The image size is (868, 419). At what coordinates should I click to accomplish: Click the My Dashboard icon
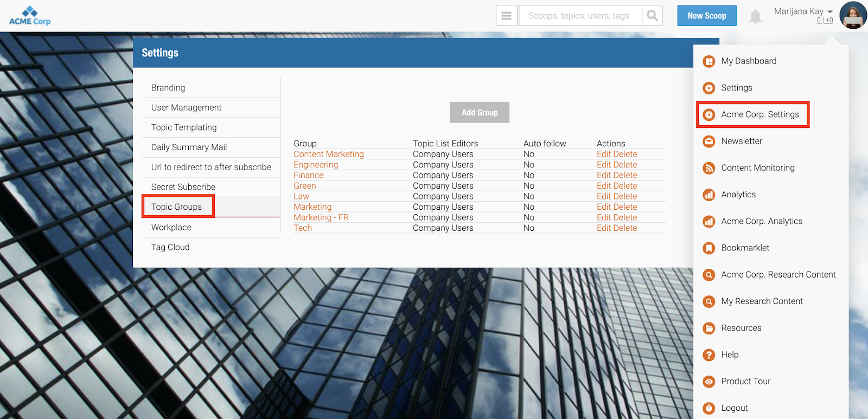coord(709,61)
